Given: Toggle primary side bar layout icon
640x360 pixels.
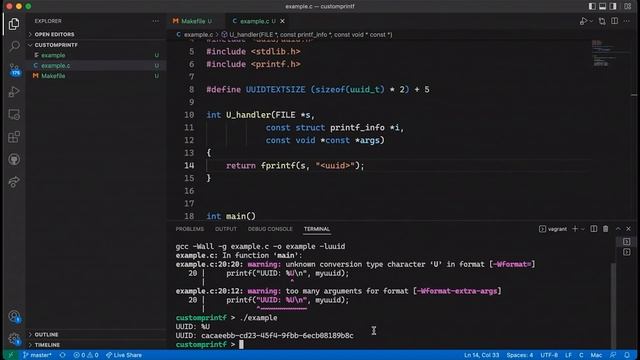Looking at the screenshot, I should pyautogui.click(x=592, y=6).
